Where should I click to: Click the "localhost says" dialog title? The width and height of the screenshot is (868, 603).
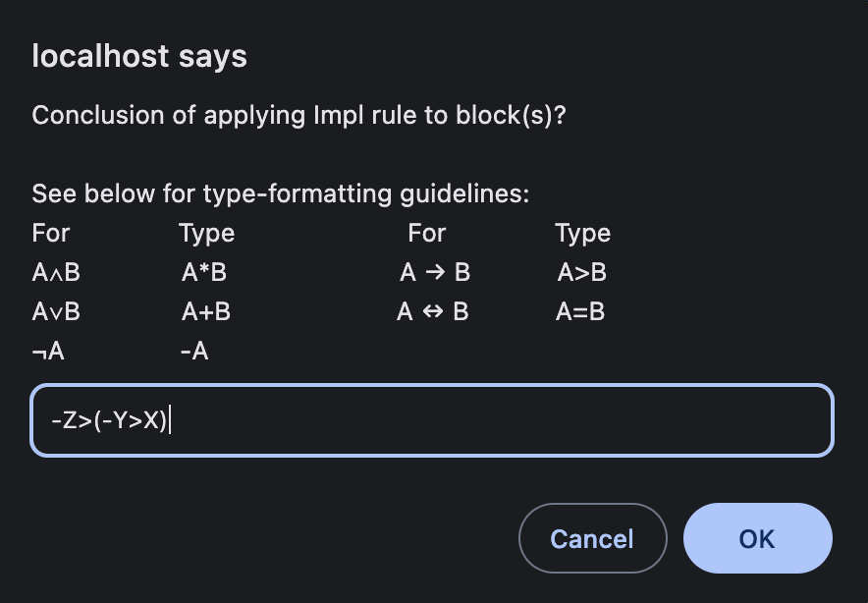coord(139,56)
